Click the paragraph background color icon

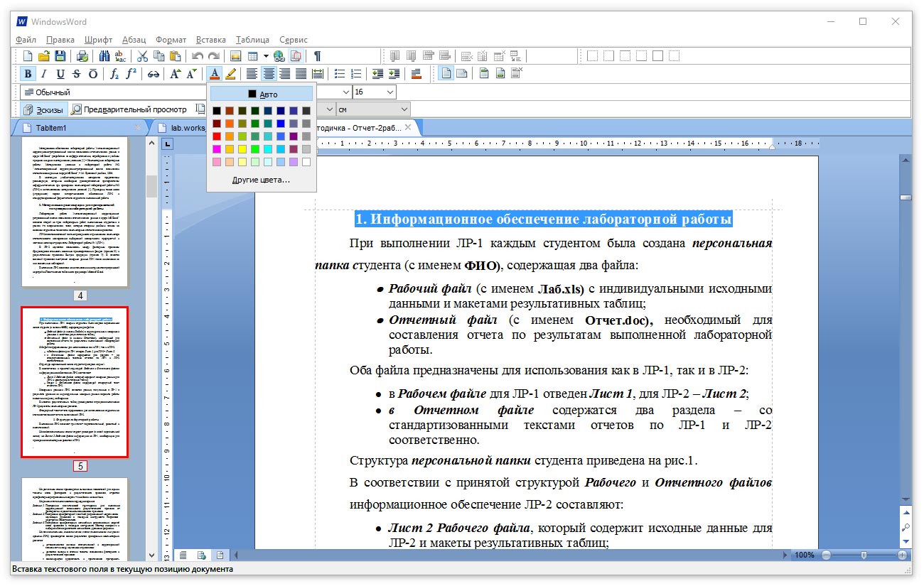tap(416, 74)
